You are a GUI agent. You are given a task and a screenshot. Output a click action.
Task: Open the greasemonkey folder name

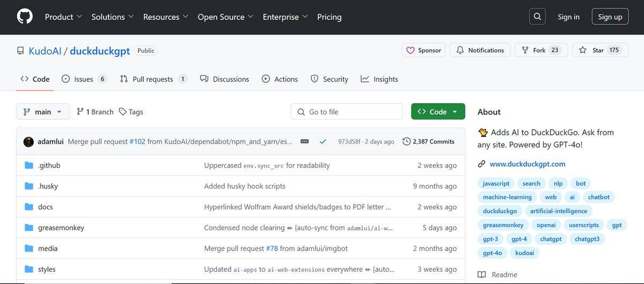click(x=61, y=228)
